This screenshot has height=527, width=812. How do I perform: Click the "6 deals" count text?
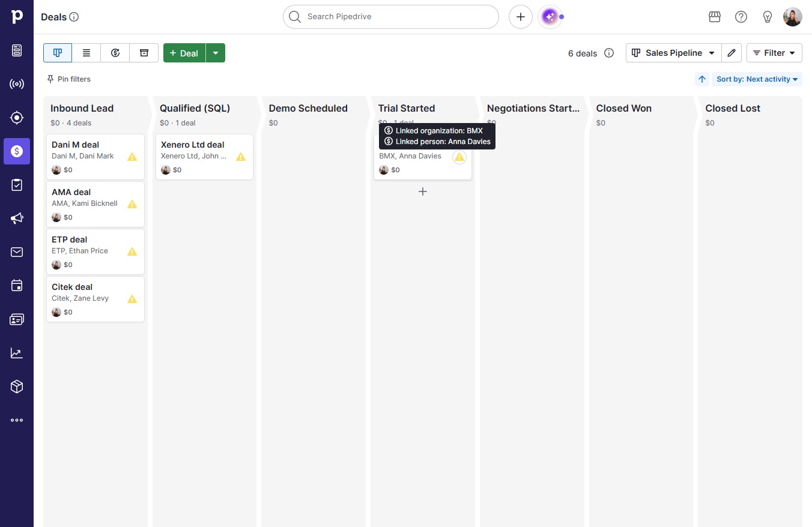pyautogui.click(x=583, y=53)
